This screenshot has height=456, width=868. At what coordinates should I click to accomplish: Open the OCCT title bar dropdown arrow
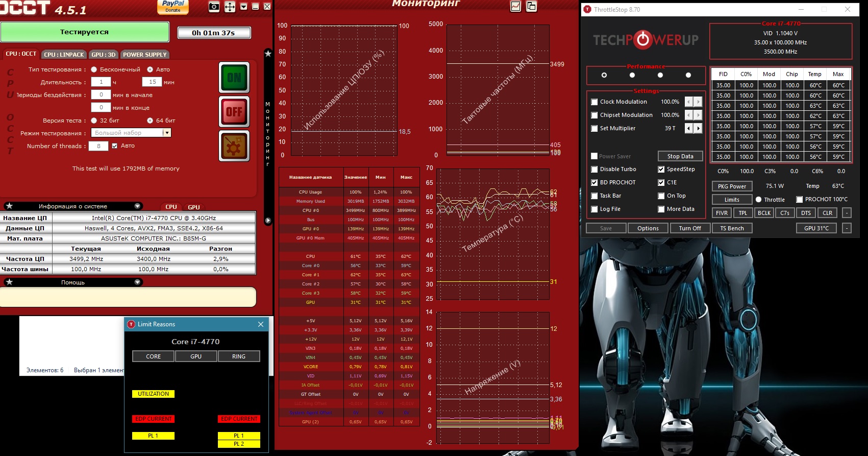pyautogui.click(x=243, y=7)
